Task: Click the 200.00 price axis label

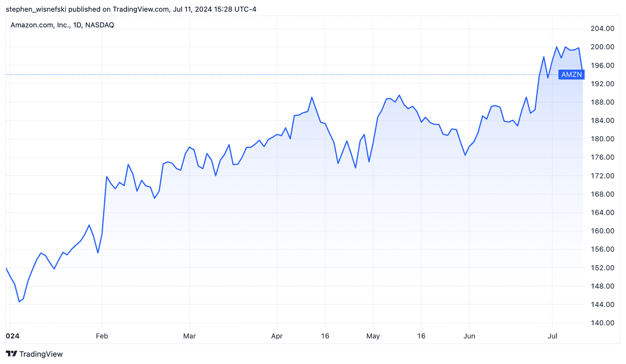Action: pos(602,47)
